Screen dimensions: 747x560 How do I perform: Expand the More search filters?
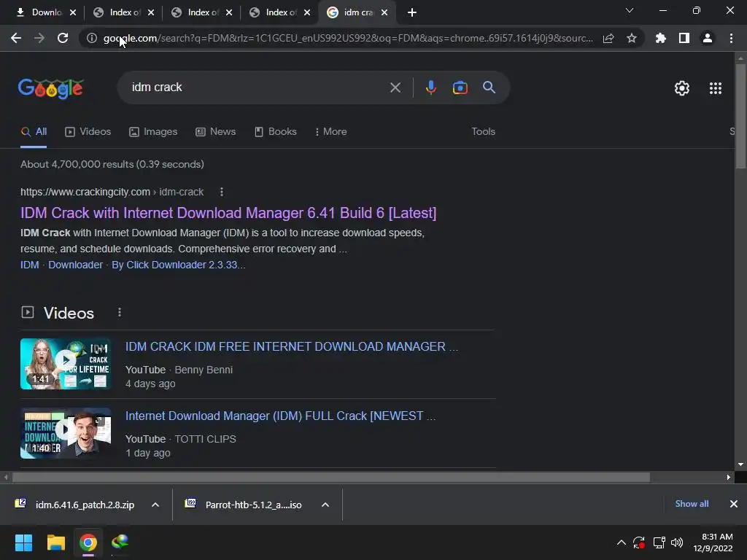[331, 132]
